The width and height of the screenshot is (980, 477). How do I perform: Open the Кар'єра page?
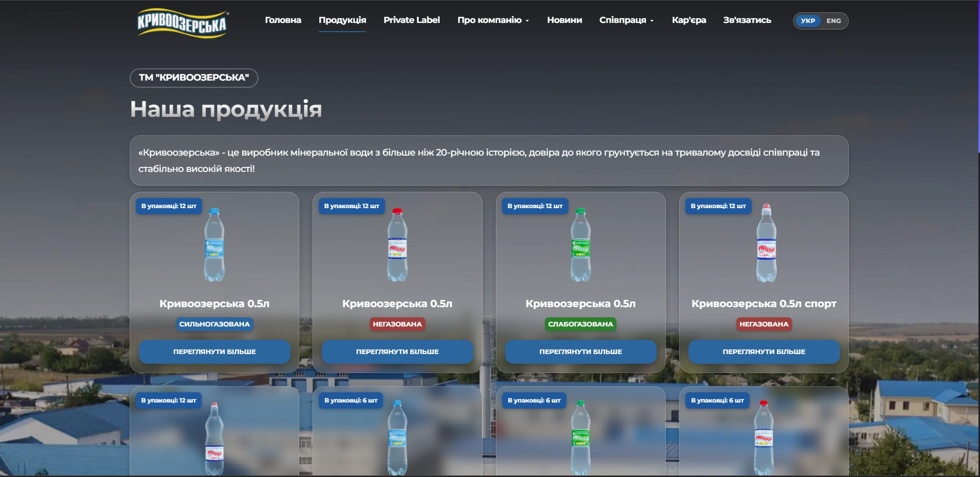click(x=689, y=20)
